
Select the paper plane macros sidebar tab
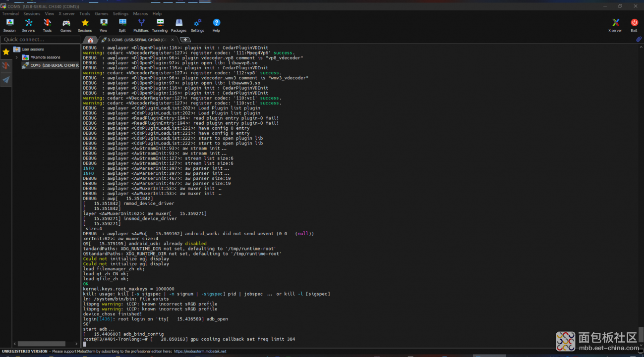click(x=6, y=79)
